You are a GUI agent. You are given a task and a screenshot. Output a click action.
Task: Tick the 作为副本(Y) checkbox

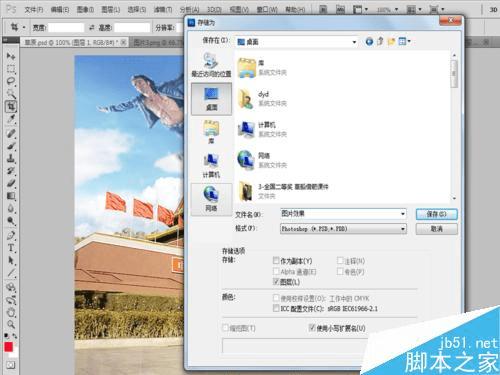pos(276,260)
